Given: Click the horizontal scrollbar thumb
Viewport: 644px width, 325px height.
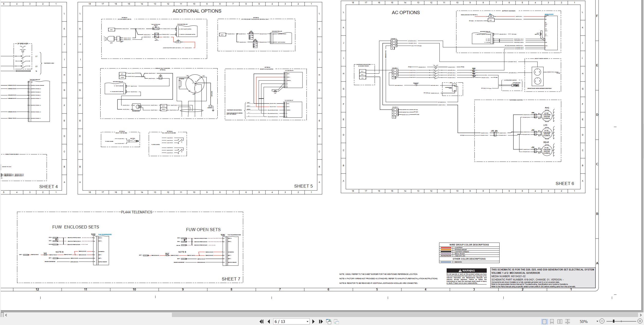Looking at the screenshot, I should (404, 315).
